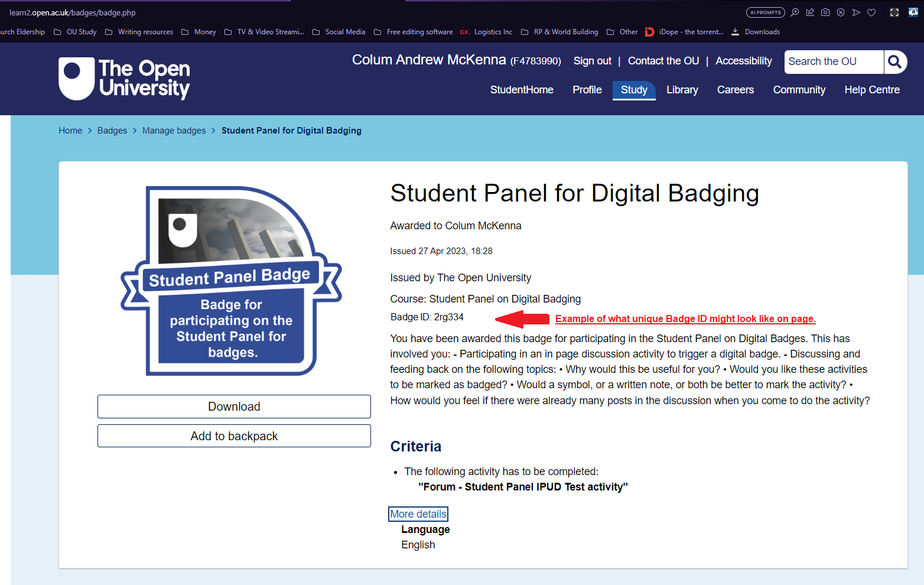Click the browser address bar URL

point(73,12)
